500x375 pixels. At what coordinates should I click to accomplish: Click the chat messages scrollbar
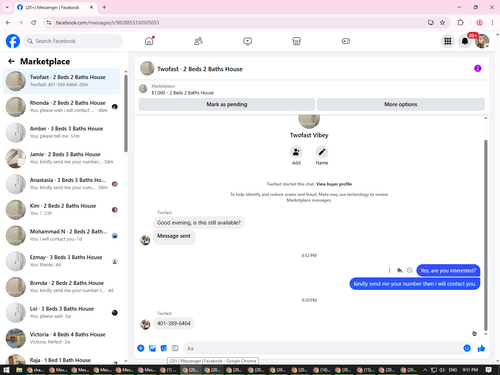[486, 235]
